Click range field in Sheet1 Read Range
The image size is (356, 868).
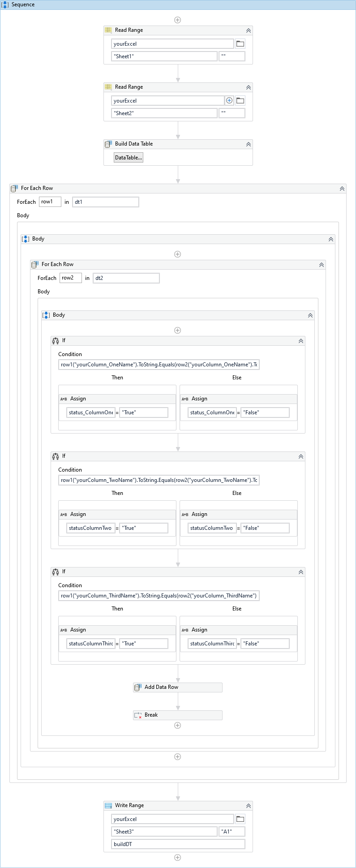click(x=232, y=56)
